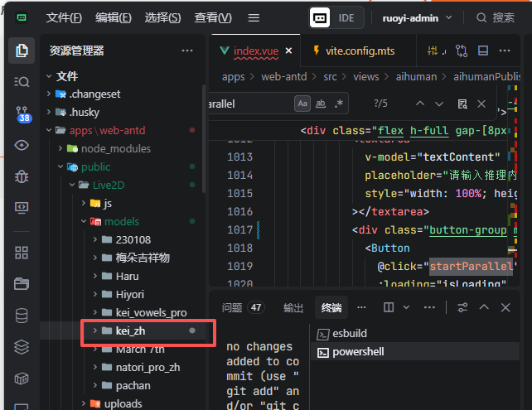Image resolution: width=532 pixels, height=410 pixels.
Task: Open the Run and Debug bug icon
Action: click(x=22, y=176)
